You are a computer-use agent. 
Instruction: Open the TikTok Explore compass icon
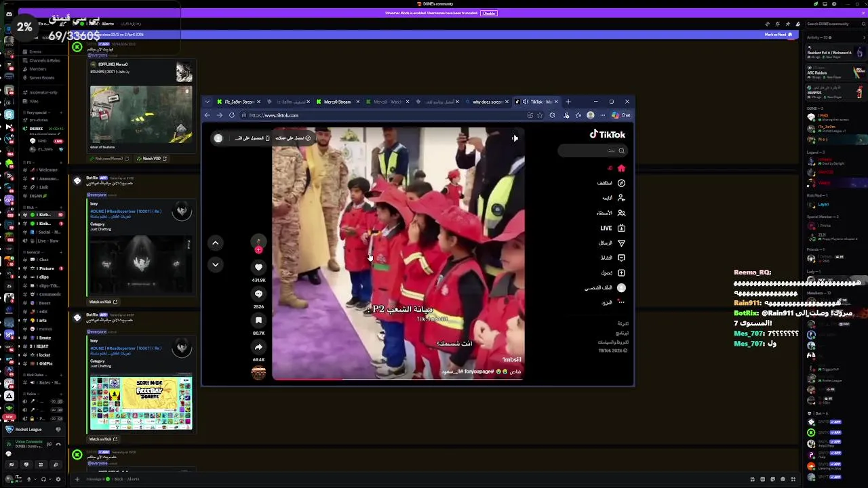(621, 183)
